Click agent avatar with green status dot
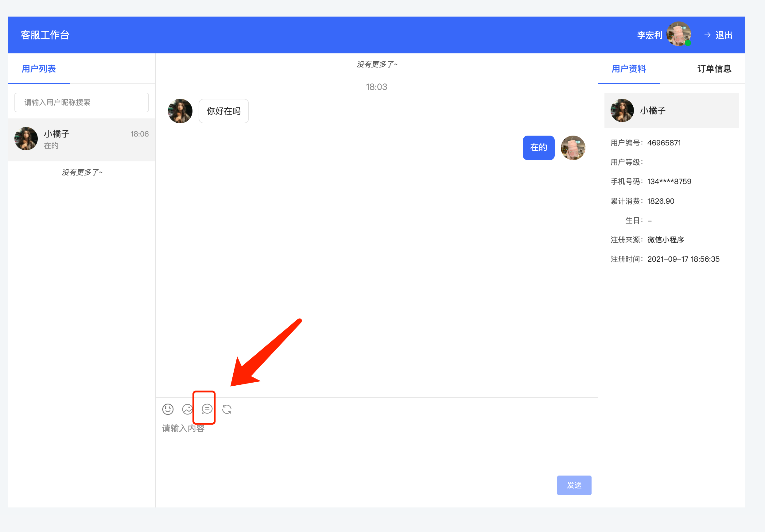Image resolution: width=765 pixels, height=532 pixels. point(678,34)
